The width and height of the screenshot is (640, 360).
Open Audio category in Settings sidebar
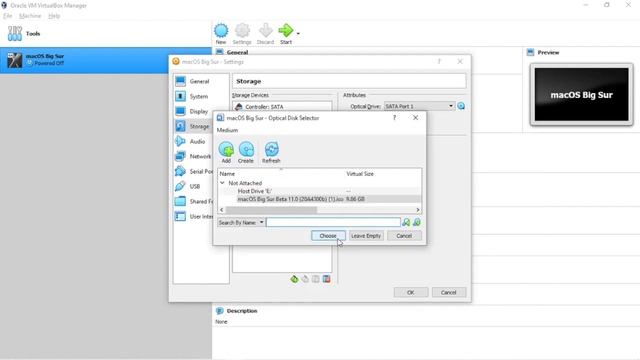(x=193, y=141)
